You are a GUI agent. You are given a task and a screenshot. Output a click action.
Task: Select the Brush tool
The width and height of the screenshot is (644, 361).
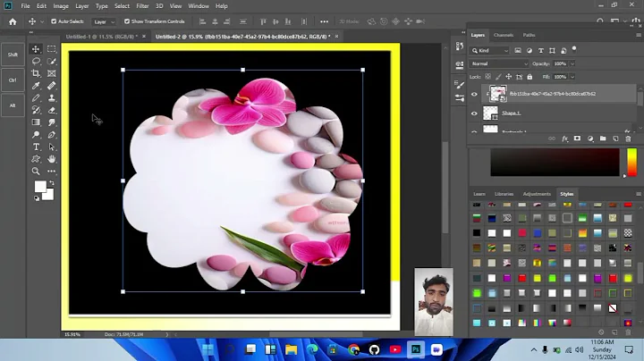coord(36,98)
